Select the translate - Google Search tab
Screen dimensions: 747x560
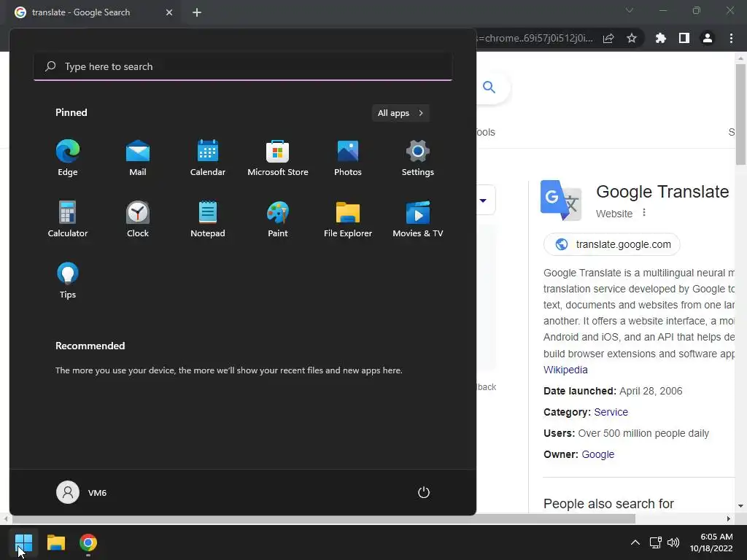93,12
